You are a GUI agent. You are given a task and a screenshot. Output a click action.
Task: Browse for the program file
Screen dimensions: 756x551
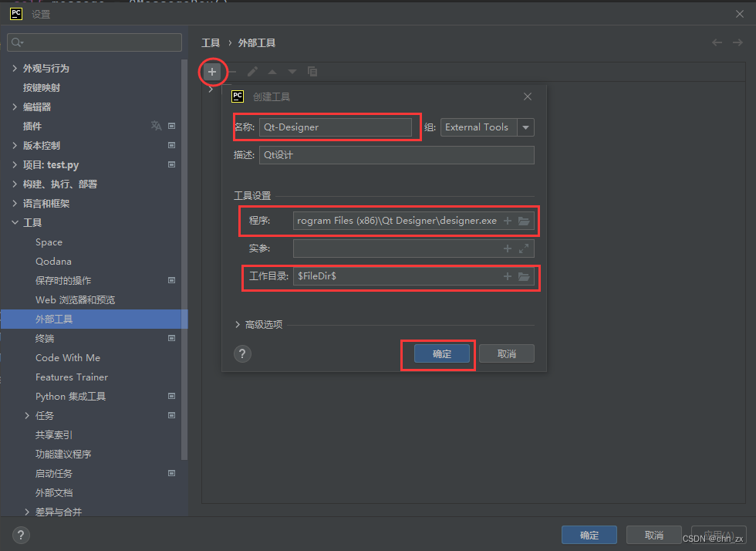tap(524, 221)
